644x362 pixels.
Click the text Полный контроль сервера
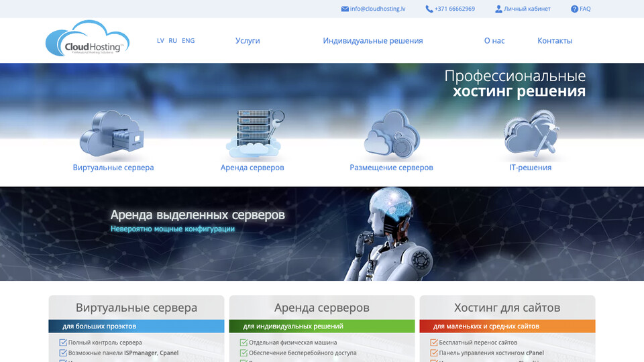pyautogui.click(x=105, y=343)
